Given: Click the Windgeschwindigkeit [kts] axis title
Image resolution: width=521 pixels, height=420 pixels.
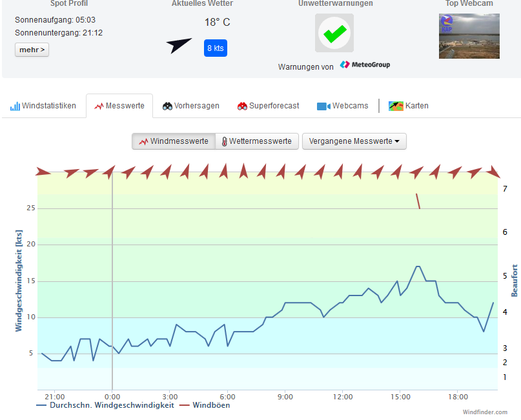Looking at the screenshot, I should (x=19, y=281).
